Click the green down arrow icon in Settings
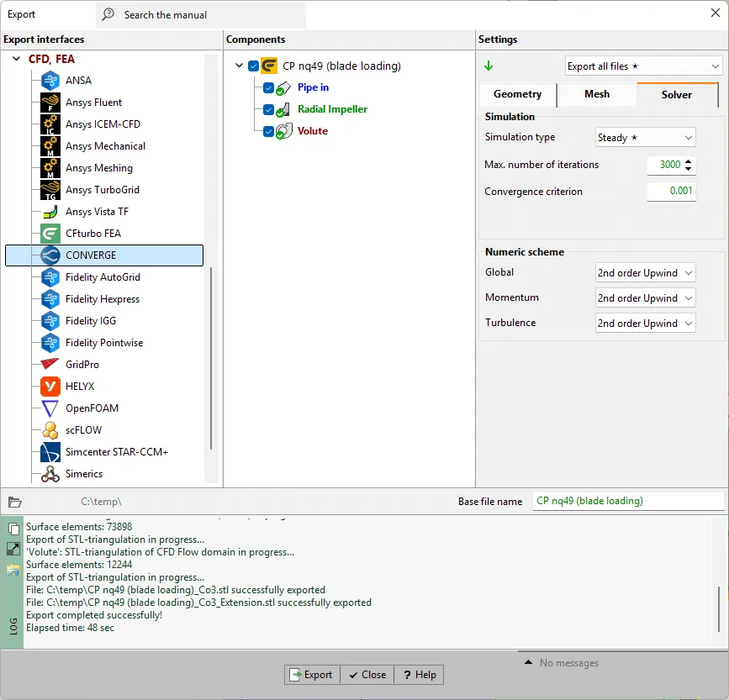Image resolution: width=729 pixels, height=700 pixels. pos(489,66)
